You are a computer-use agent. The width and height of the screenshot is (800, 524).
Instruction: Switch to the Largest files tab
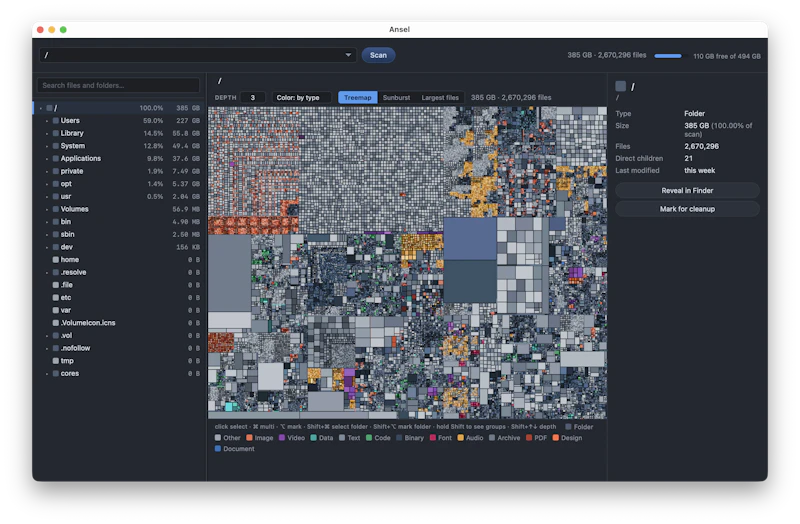tap(440, 97)
